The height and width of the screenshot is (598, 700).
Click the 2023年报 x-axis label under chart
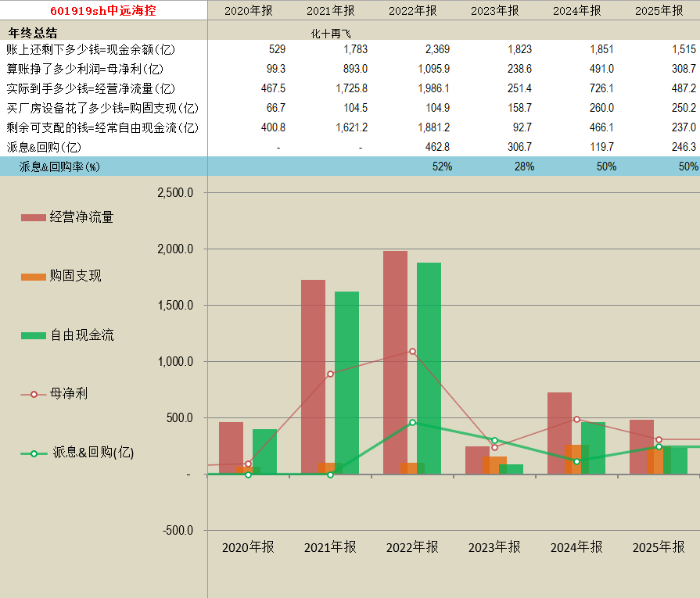click(494, 546)
